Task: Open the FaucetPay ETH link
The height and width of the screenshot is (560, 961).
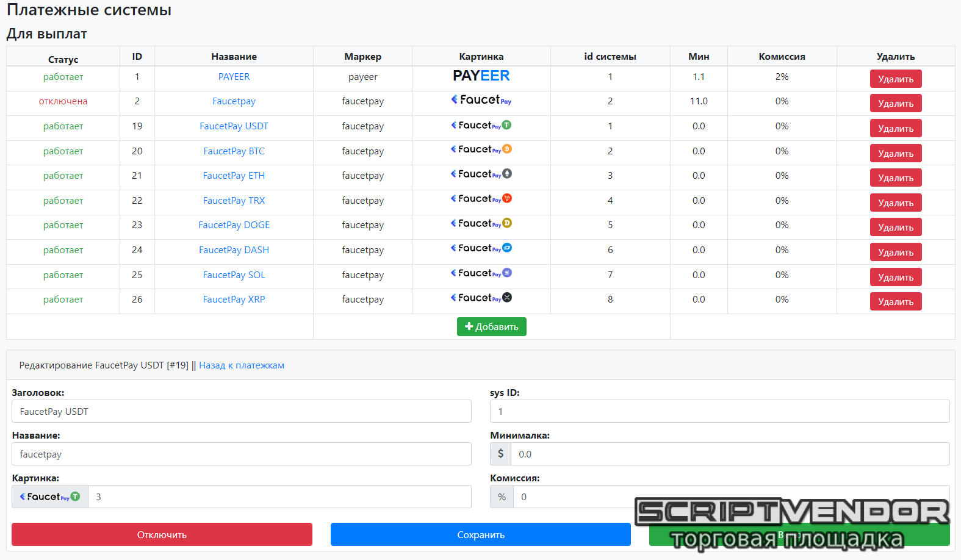Action: click(x=234, y=176)
